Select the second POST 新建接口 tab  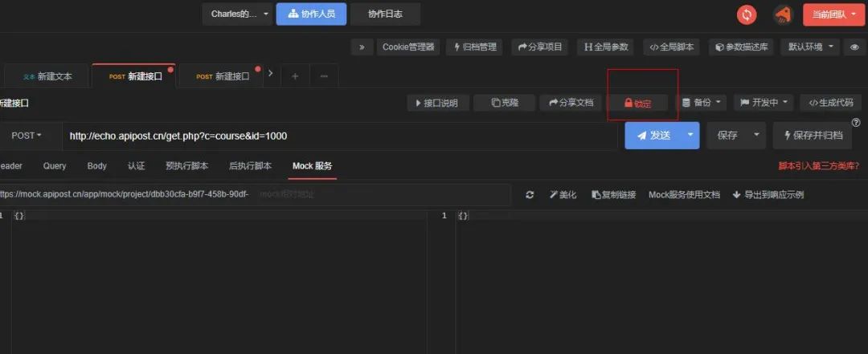click(x=222, y=76)
